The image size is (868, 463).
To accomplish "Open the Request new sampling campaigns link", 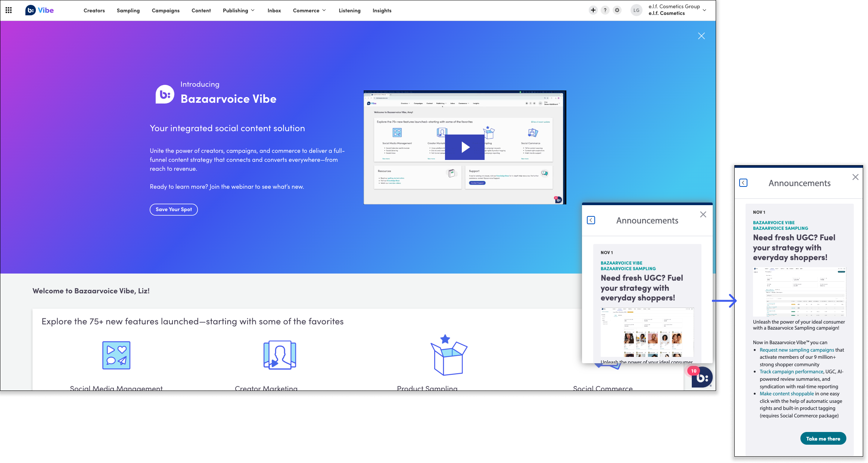I will pyautogui.click(x=797, y=350).
